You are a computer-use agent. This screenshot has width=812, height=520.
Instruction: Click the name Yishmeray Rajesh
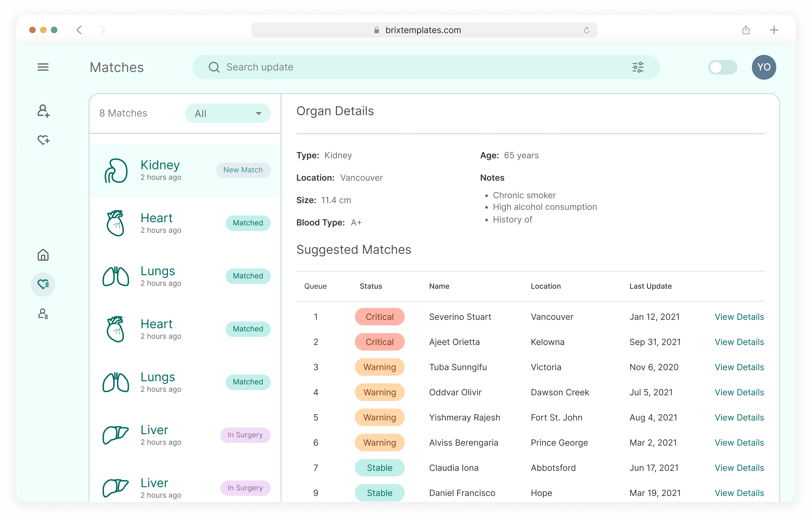point(464,417)
